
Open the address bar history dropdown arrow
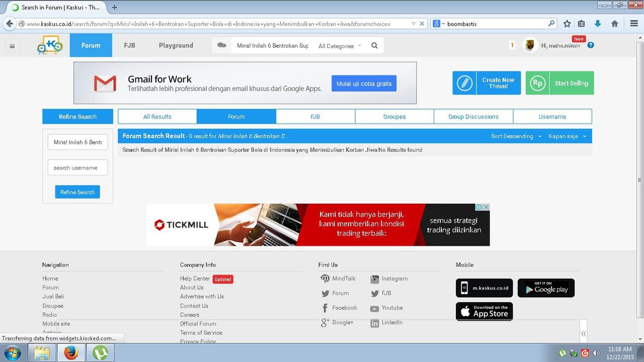coord(414,24)
